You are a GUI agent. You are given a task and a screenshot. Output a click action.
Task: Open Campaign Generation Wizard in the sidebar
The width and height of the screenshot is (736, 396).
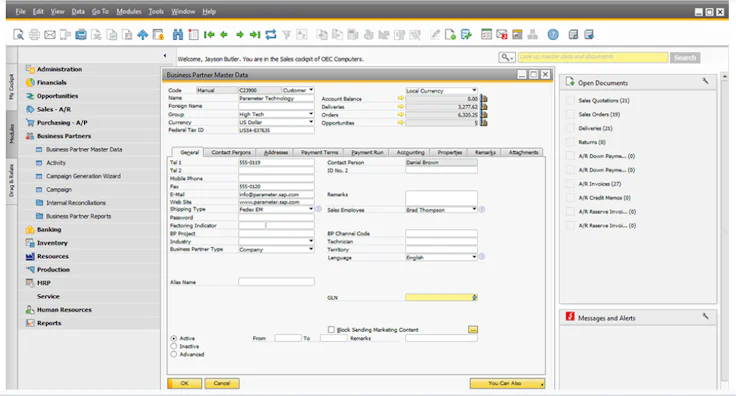84,176
